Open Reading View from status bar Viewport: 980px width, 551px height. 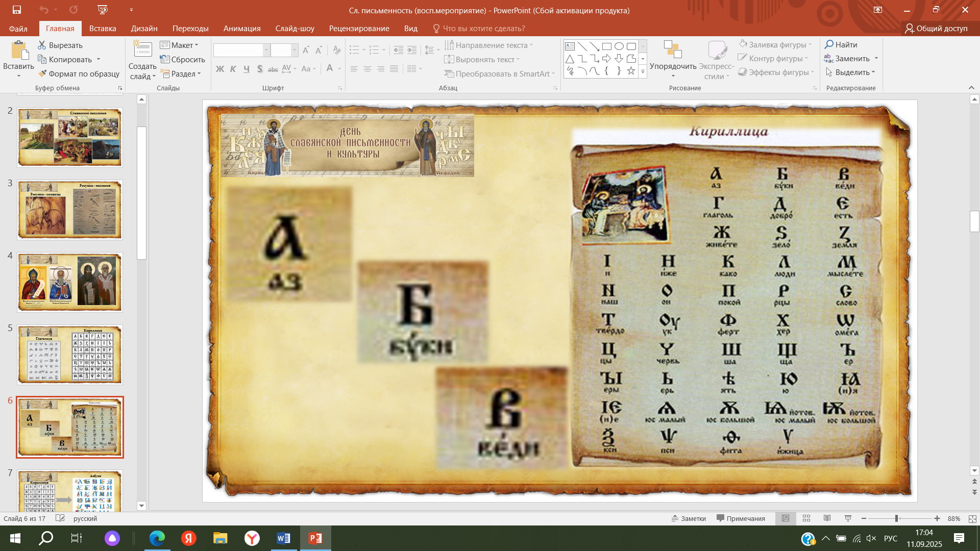[827, 518]
